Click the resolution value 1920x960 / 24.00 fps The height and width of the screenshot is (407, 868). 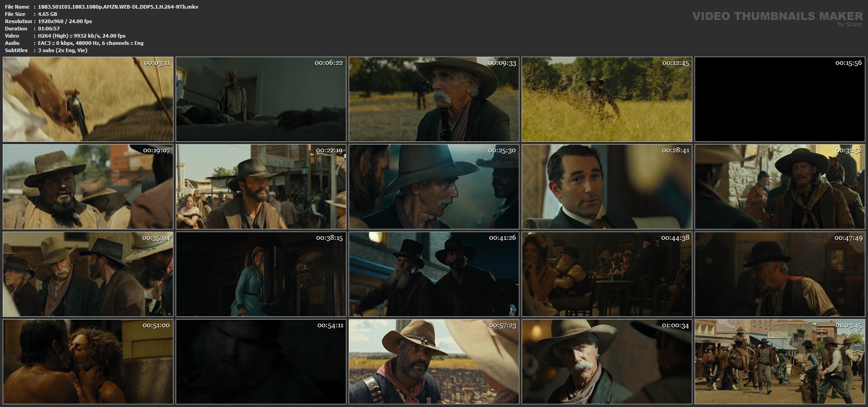(65, 21)
